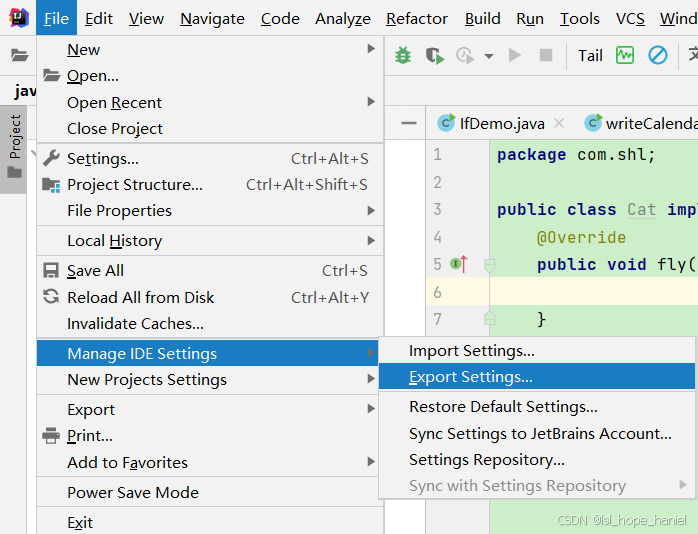Open Settings... with wrench icon
This screenshot has height=534, width=698.
(210, 158)
